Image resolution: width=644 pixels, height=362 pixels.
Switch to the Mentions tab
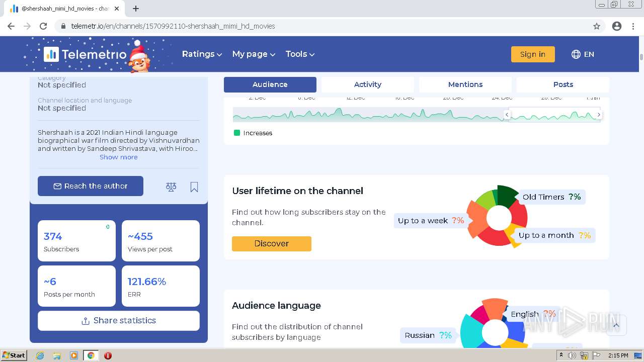(465, 84)
